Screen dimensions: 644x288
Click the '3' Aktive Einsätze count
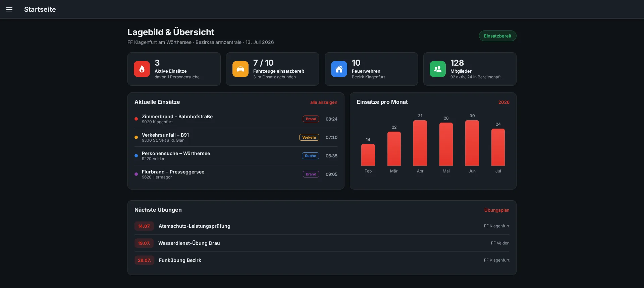click(x=157, y=63)
